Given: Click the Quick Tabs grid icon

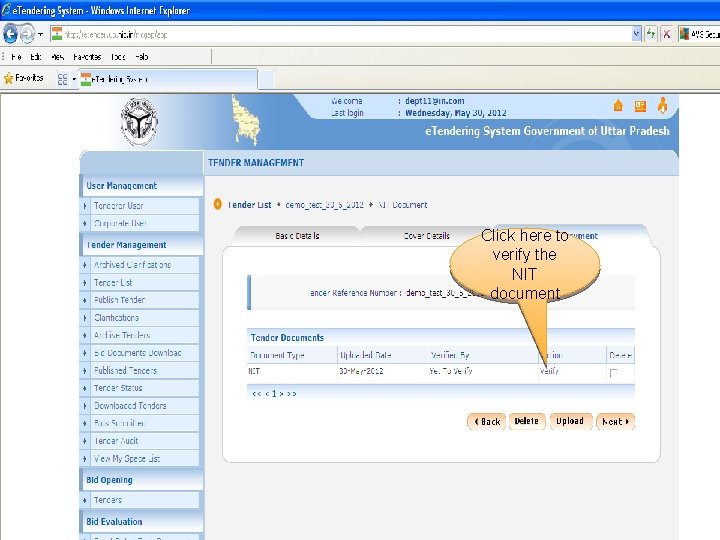Looking at the screenshot, I should coord(62,79).
